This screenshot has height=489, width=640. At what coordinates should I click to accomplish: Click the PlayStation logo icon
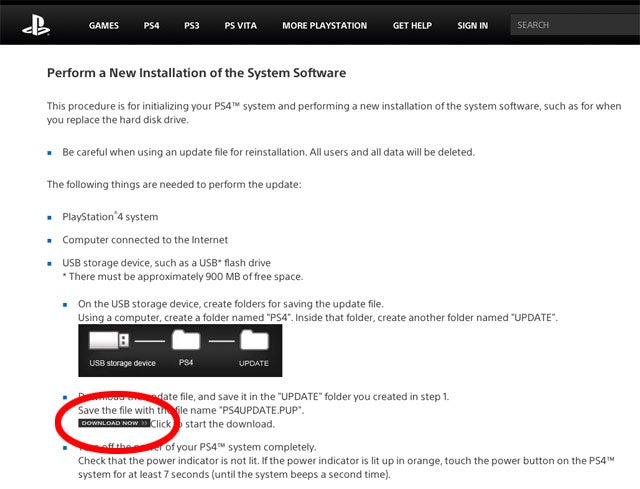(36, 25)
